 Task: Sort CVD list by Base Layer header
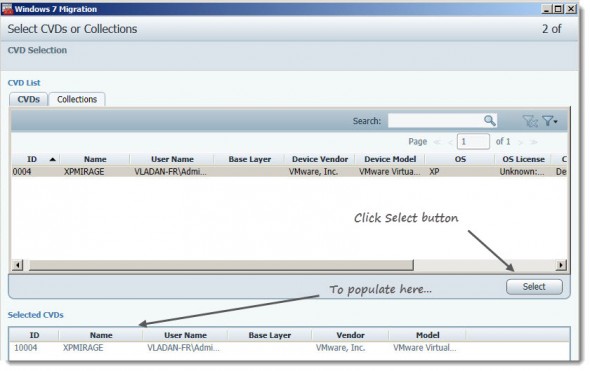coord(249,159)
